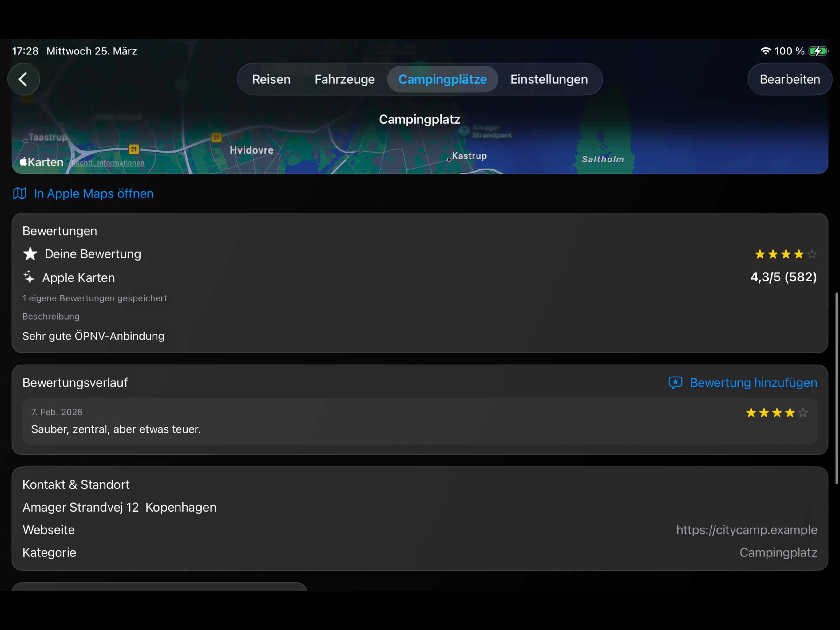Viewport: 840px width, 630px height.
Task: Add a review with Bewertung hinzufügen
Action: 753,383
